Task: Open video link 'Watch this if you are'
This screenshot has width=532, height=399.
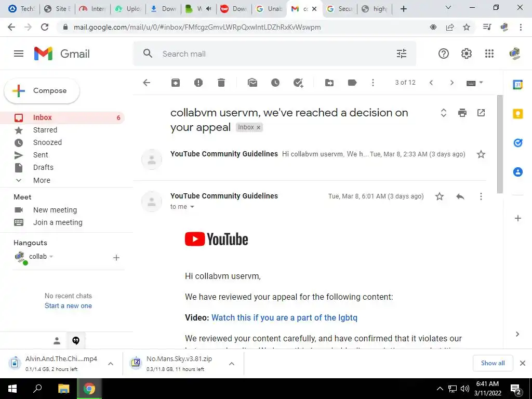Action: [284, 317]
